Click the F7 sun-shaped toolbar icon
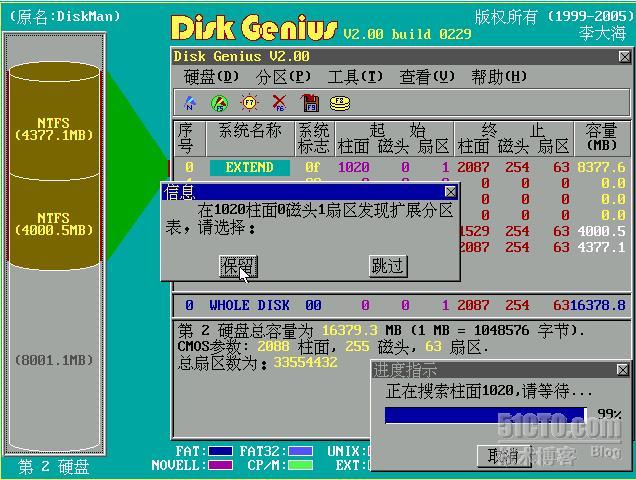636x480 pixels. tap(249, 102)
